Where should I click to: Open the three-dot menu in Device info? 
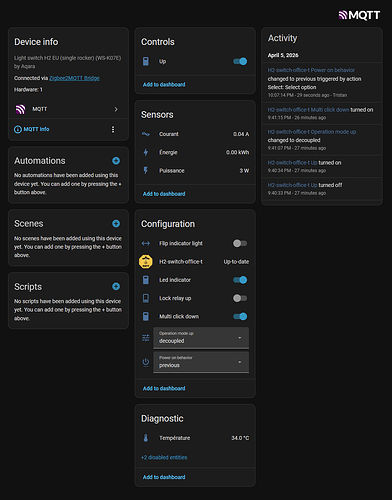(113, 129)
